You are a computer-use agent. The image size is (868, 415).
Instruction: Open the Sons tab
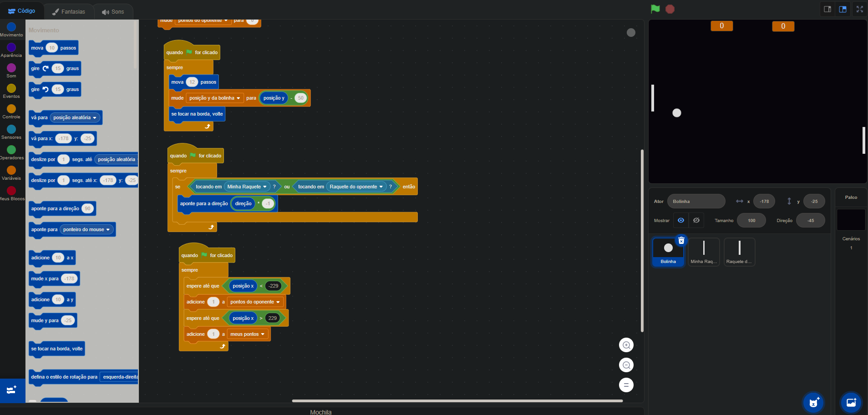pyautogui.click(x=113, y=12)
